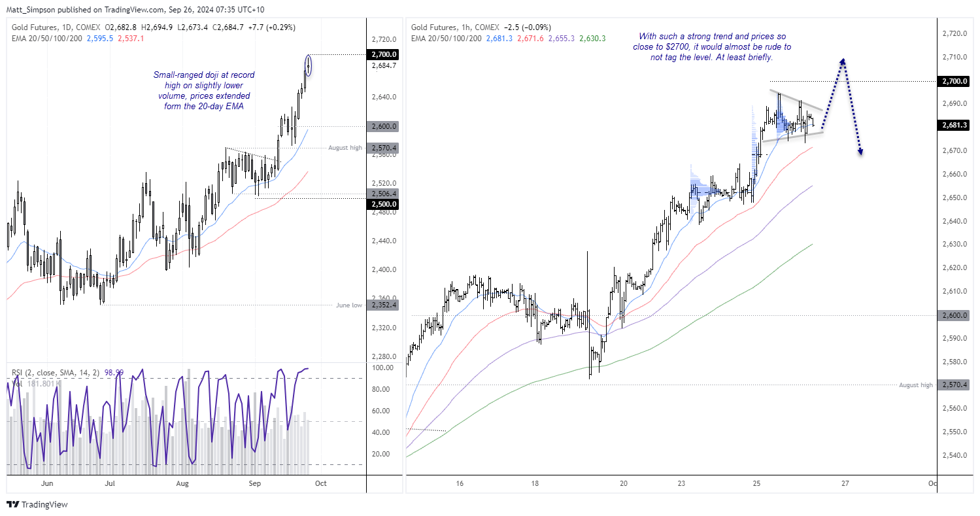980x516 pixels.
Task: Click the red 2,671.6 EMA value in 1h legend
Action: pos(532,39)
